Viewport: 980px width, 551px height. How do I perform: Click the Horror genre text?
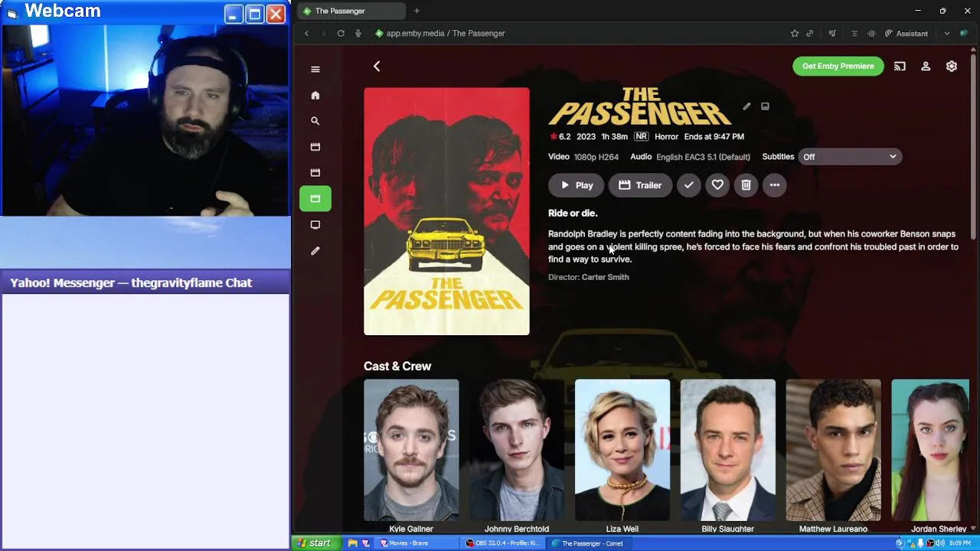coord(666,137)
